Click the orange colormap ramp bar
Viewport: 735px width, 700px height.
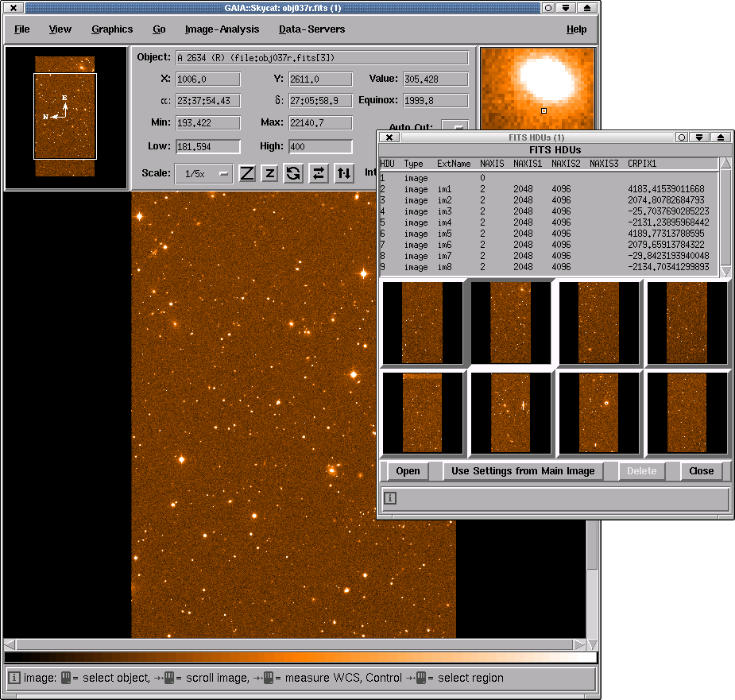(300, 657)
